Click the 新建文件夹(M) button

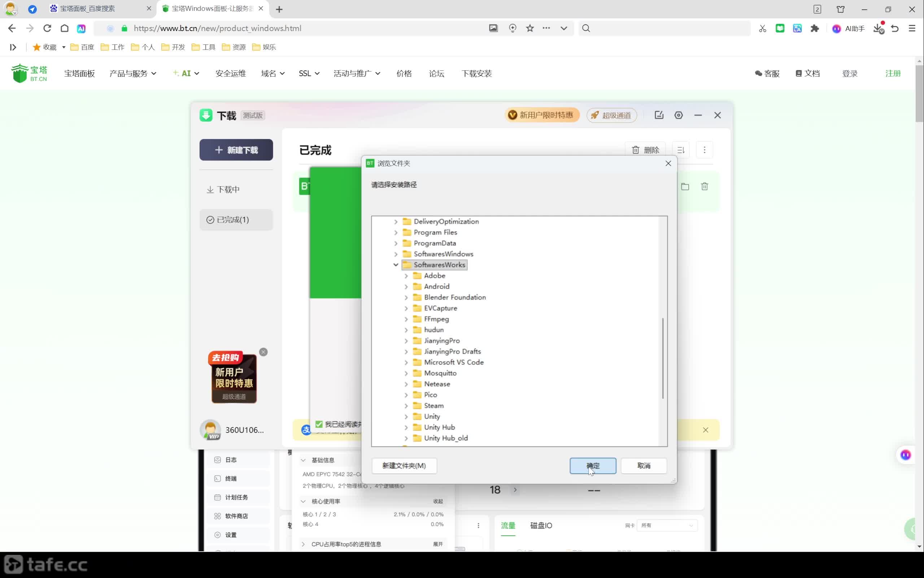[x=404, y=466]
